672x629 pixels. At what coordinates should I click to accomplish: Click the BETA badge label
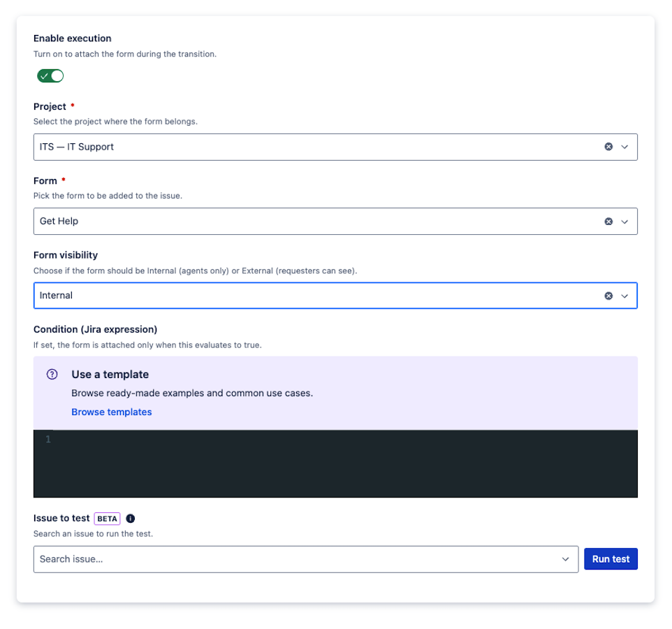(107, 519)
